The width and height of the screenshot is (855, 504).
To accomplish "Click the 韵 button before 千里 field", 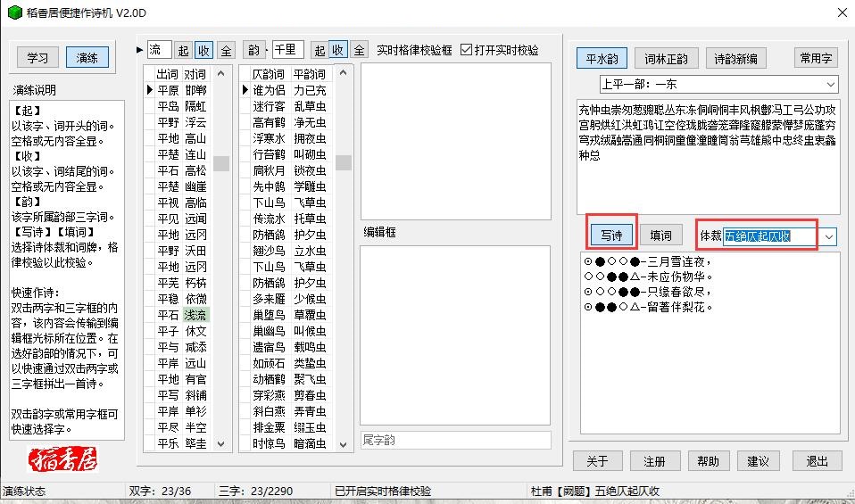I will coord(254,50).
